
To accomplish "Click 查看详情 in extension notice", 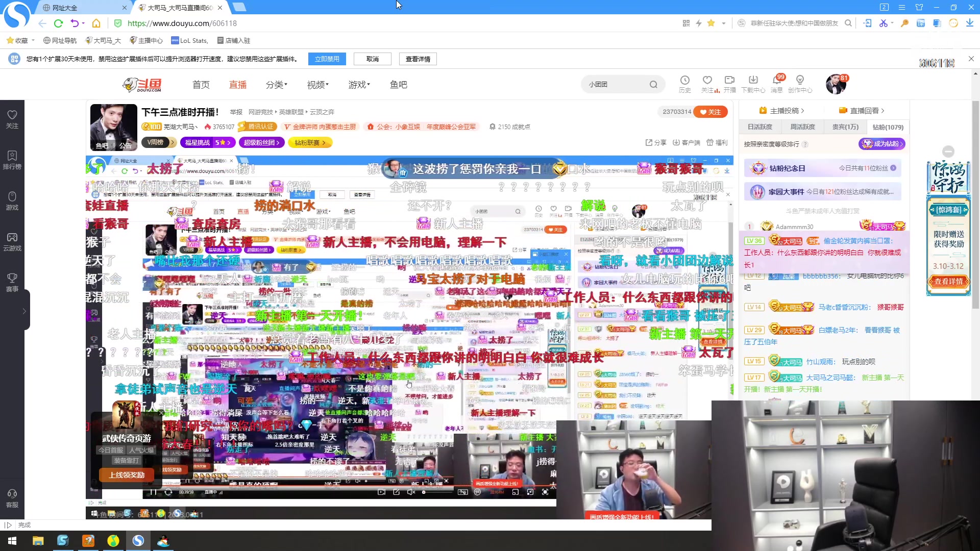I will tap(418, 59).
